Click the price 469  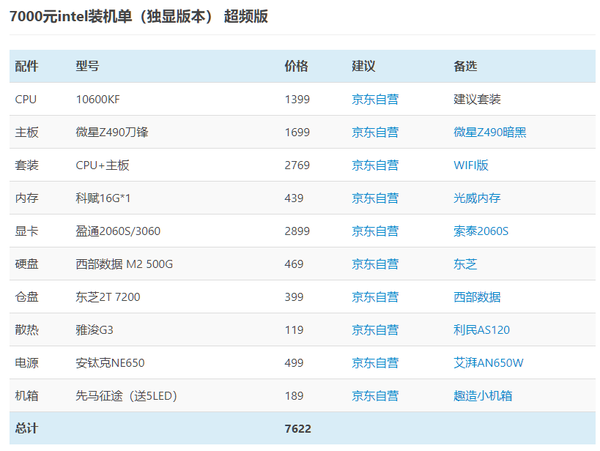[x=294, y=264]
